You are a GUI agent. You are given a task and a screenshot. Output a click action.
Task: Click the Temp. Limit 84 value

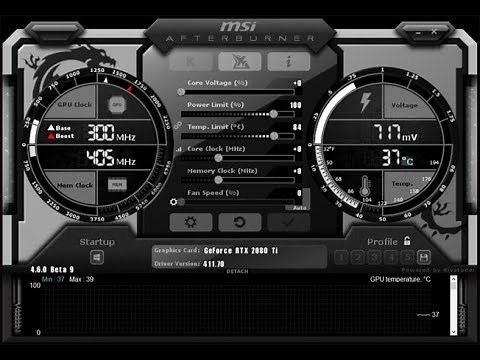coord(297,127)
